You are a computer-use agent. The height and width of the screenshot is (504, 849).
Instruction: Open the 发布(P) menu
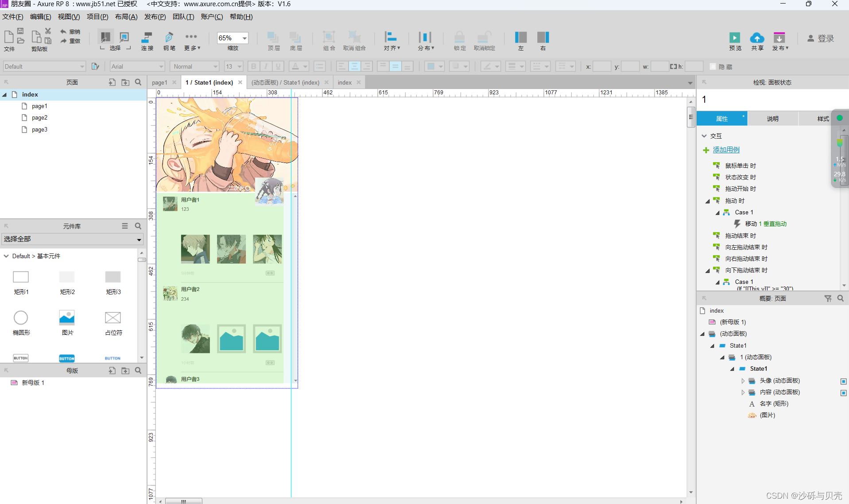pos(155,17)
